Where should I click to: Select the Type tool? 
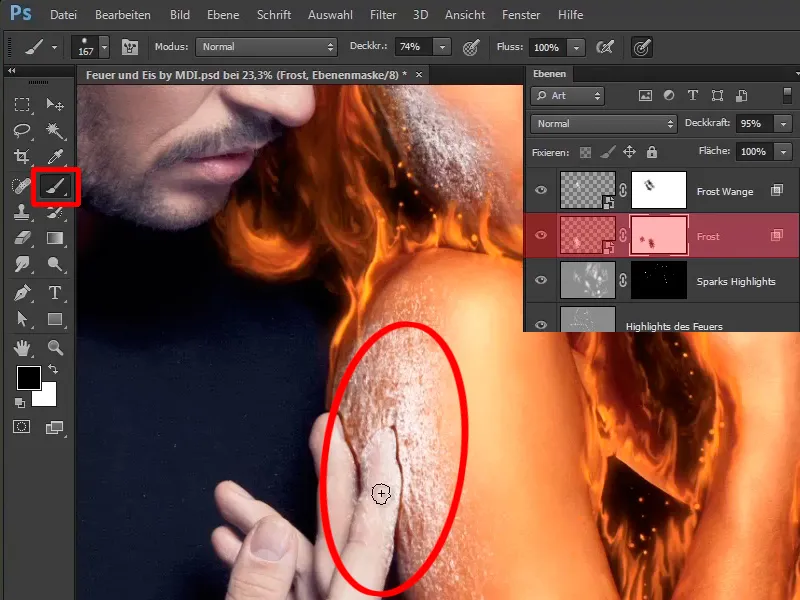[55, 293]
